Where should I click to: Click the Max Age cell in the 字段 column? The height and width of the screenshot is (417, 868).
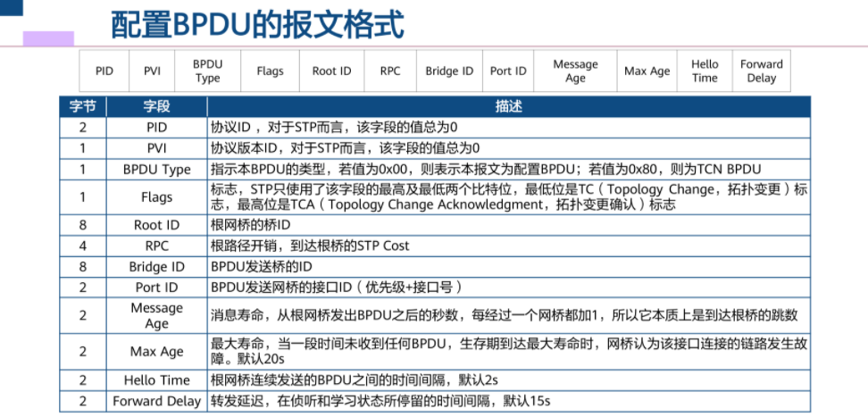pos(156,352)
